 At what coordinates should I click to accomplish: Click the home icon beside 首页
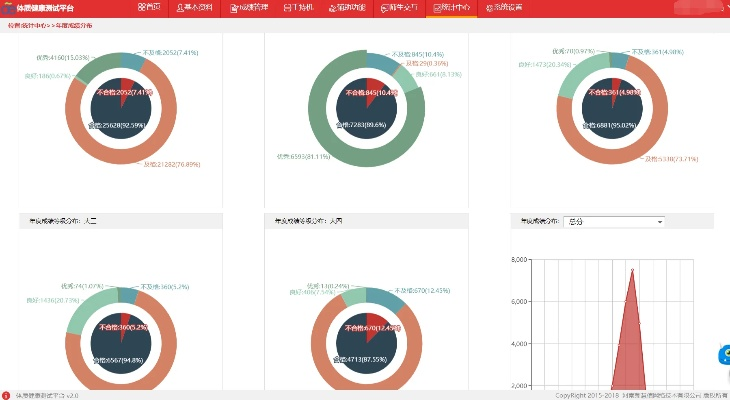[x=142, y=7]
